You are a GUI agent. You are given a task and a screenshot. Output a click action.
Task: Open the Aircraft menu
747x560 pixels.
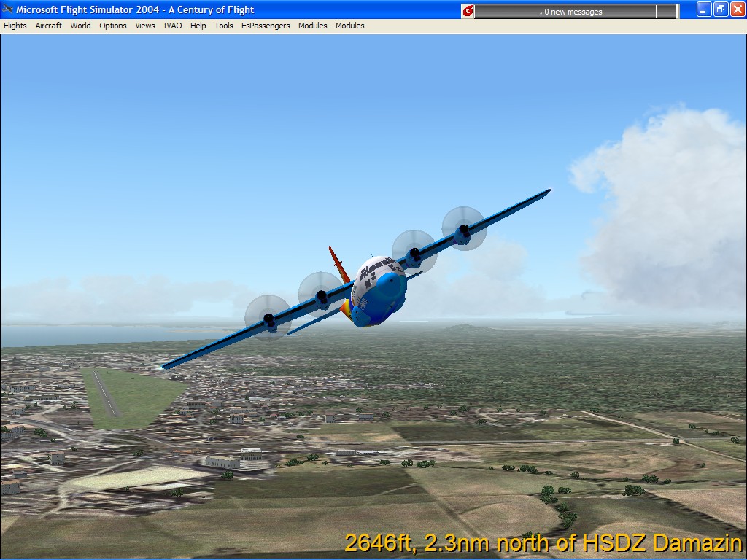point(49,26)
